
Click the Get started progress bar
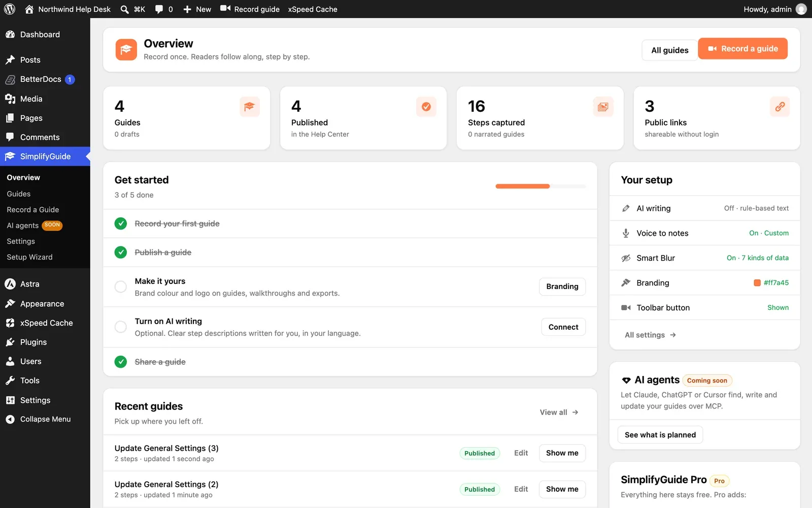pos(540,186)
